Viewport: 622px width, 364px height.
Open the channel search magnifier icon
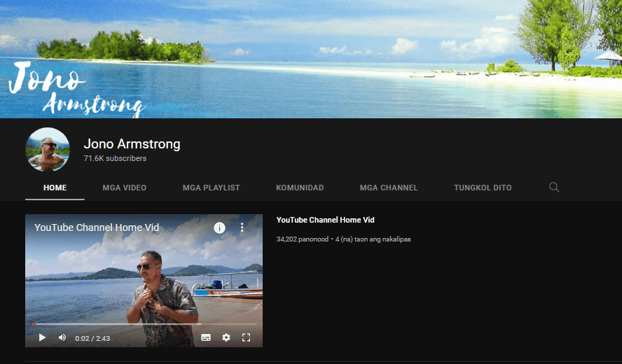(x=554, y=187)
